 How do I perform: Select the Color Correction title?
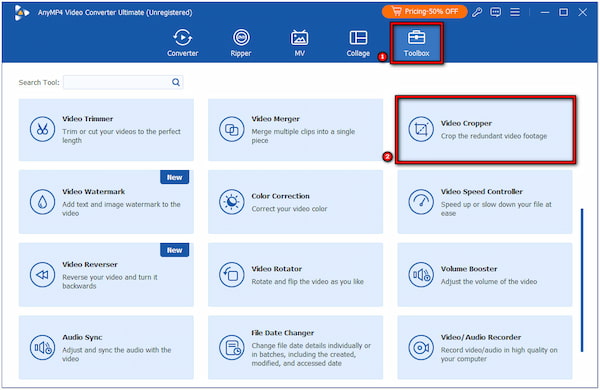280,196
